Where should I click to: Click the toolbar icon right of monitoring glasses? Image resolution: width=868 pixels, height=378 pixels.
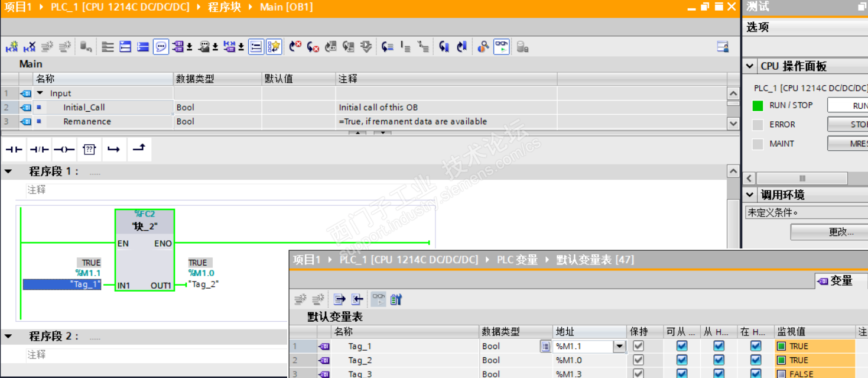pyautogui.click(x=522, y=47)
